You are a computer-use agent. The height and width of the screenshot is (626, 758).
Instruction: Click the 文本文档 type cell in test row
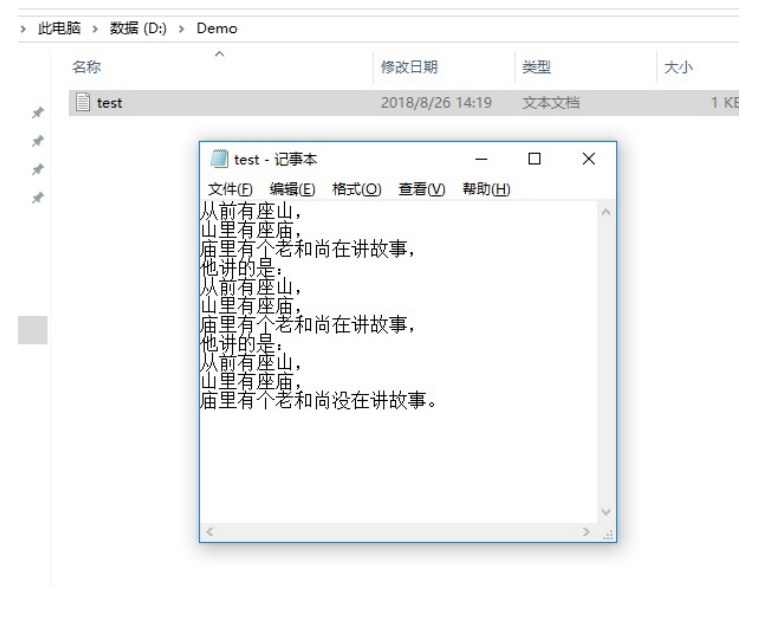pyautogui.click(x=551, y=102)
